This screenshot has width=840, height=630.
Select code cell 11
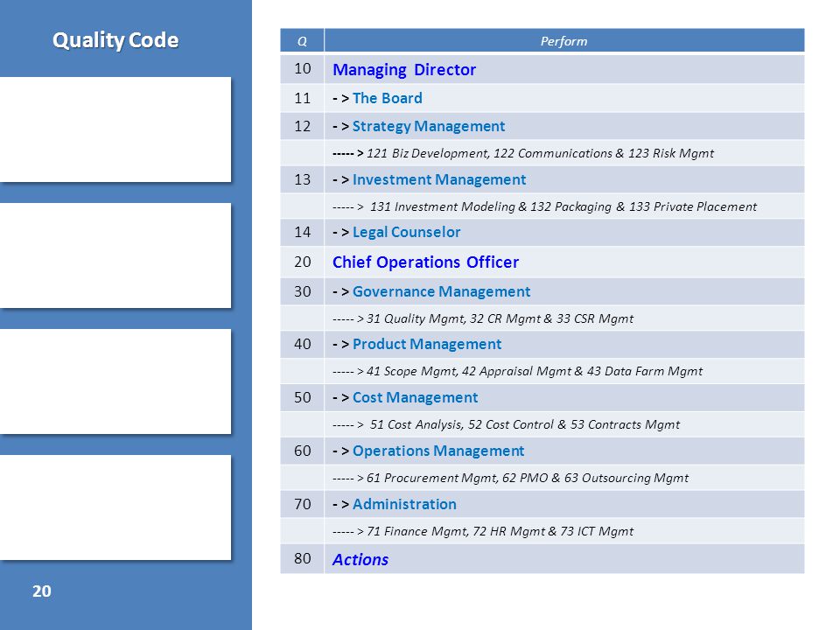coord(302,98)
